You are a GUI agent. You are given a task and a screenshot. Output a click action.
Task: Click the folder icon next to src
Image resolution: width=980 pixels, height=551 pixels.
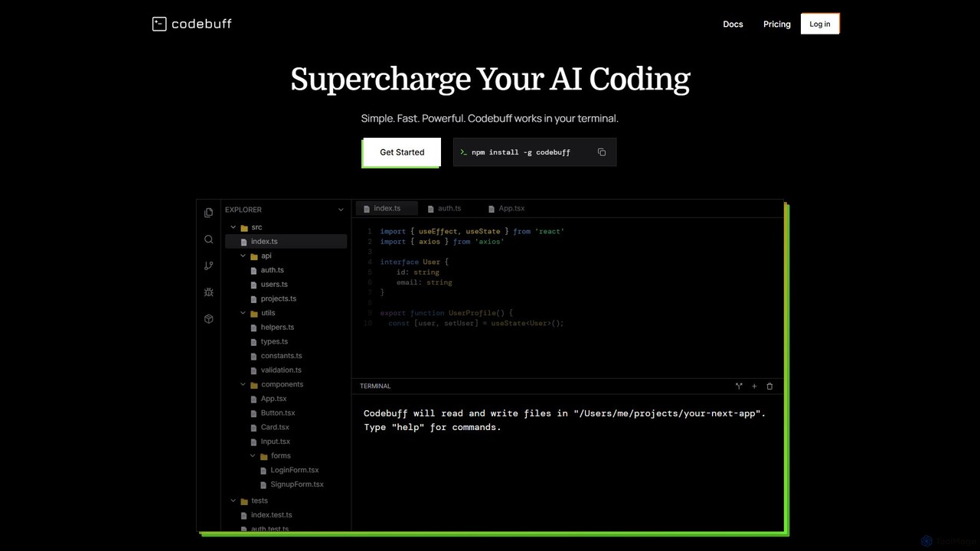244,228
